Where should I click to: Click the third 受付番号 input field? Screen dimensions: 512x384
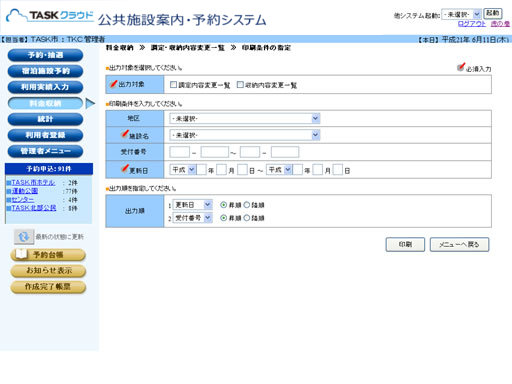click(250, 152)
